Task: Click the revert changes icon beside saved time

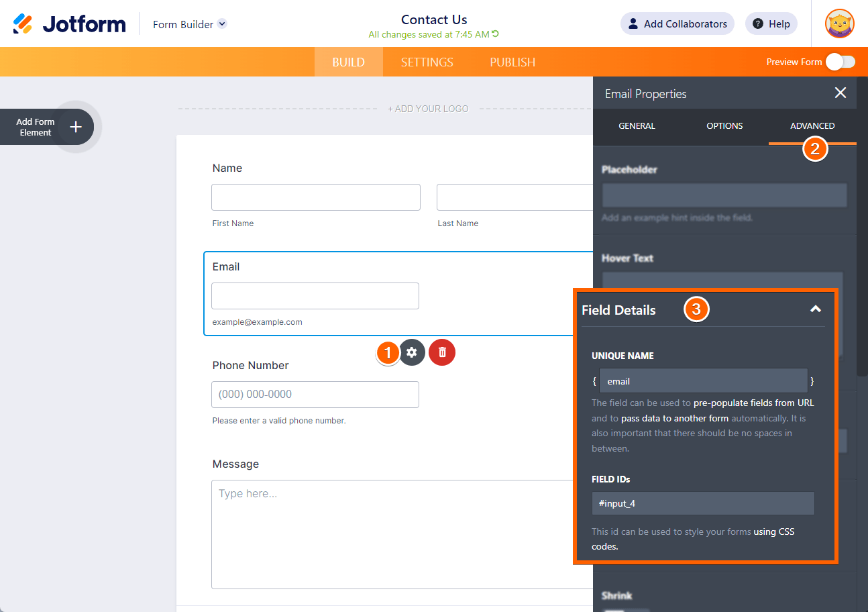Action: 496,34
